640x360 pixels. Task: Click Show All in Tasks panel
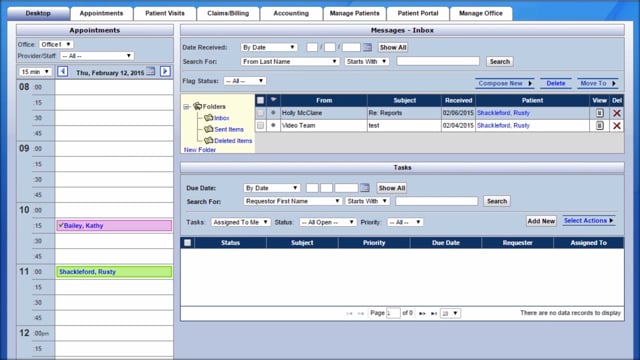click(x=391, y=188)
